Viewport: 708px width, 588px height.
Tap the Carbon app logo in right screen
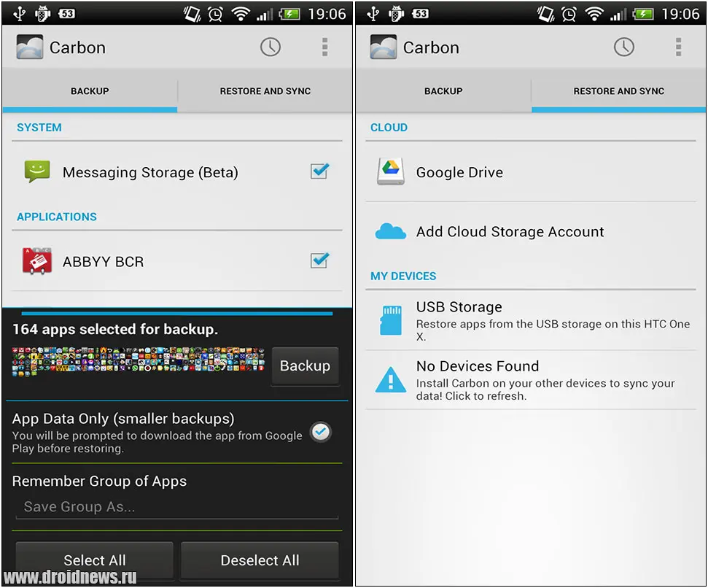(x=384, y=47)
